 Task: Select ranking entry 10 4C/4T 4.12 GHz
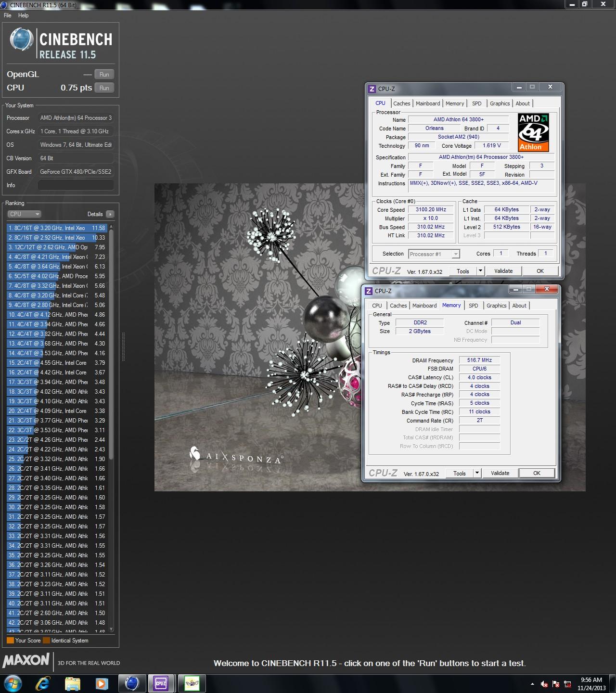tap(57, 315)
